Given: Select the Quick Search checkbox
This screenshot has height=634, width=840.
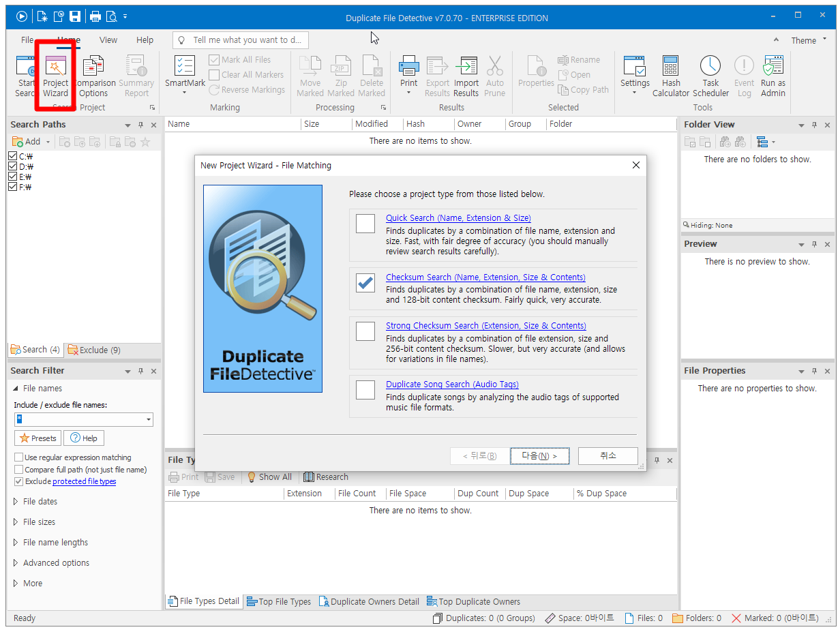Looking at the screenshot, I should click(365, 223).
